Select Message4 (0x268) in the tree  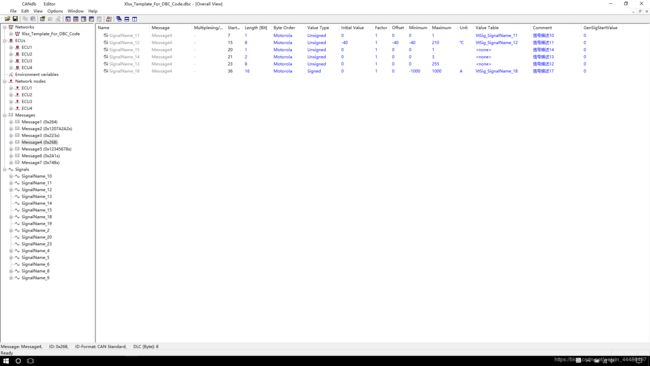39,142
